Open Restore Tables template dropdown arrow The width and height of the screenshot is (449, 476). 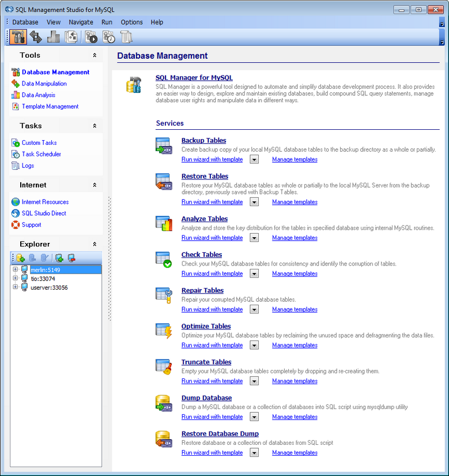[x=254, y=202]
